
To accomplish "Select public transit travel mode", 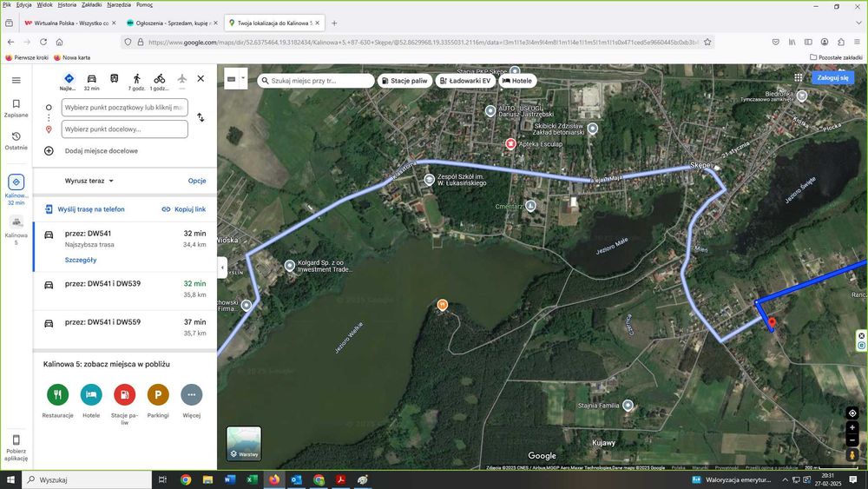I will pos(114,79).
